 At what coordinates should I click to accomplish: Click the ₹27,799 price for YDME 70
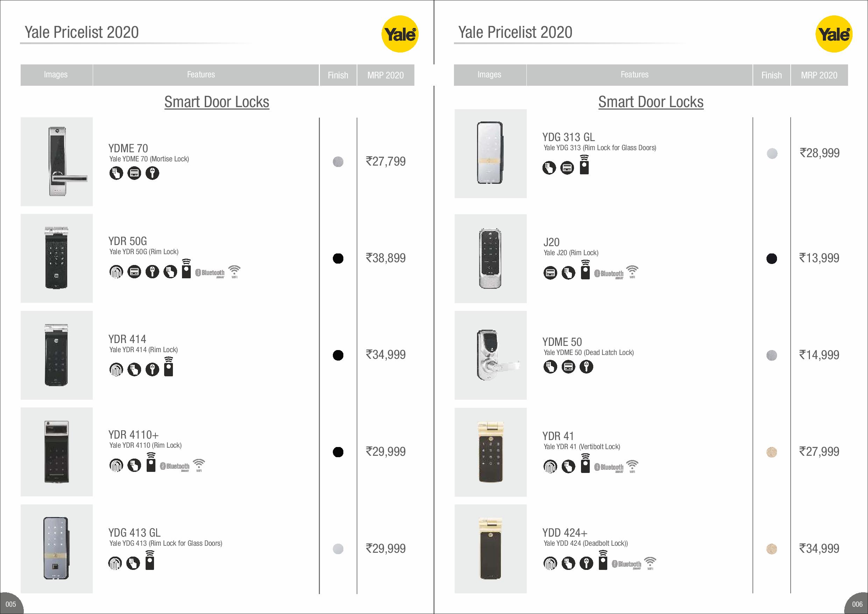click(386, 161)
